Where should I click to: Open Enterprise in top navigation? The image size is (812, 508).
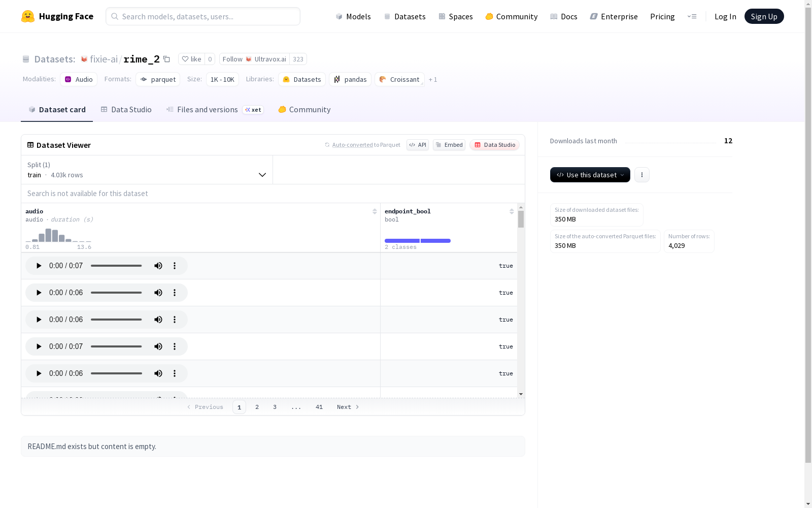click(614, 16)
